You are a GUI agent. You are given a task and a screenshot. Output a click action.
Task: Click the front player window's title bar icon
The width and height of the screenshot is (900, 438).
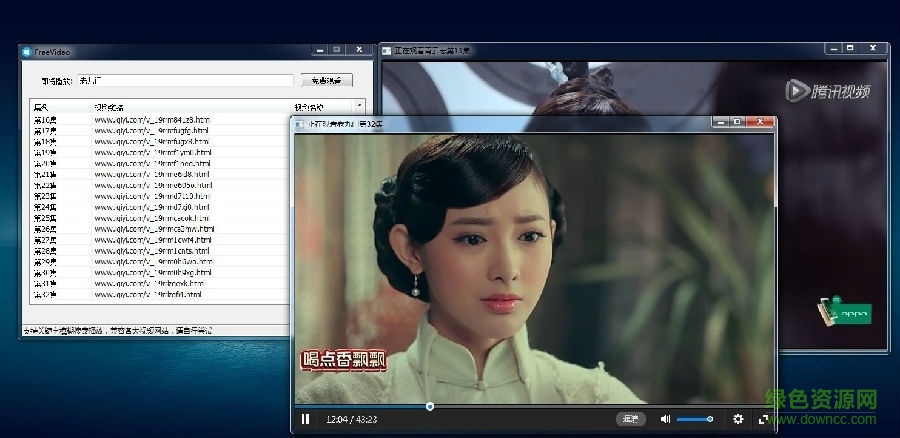(x=300, y=123)
